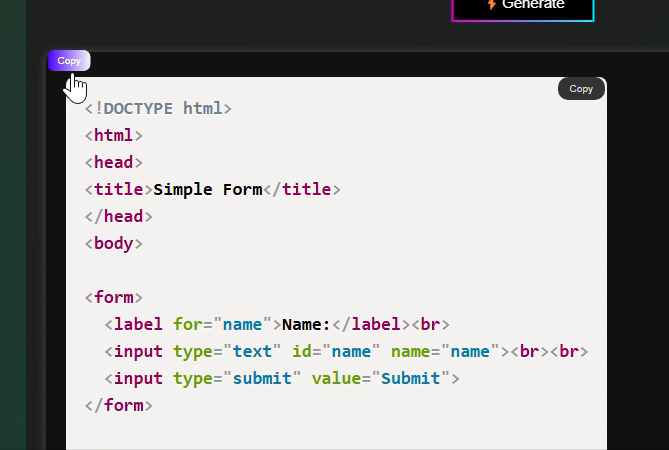The image size is (669, 450).
Task: Click the opening <head> tag
Action: (x=114, y=162)
